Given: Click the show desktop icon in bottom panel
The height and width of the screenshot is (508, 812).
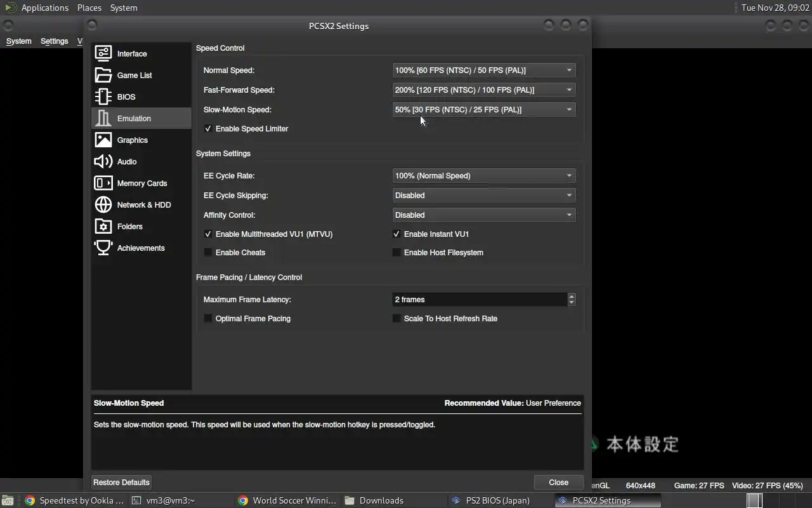Looking at the screenshot, I should pos(8,500).
